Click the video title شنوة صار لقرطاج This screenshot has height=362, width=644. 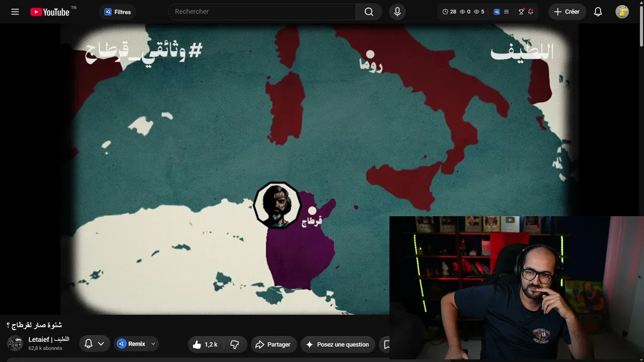tap(34, 325)
